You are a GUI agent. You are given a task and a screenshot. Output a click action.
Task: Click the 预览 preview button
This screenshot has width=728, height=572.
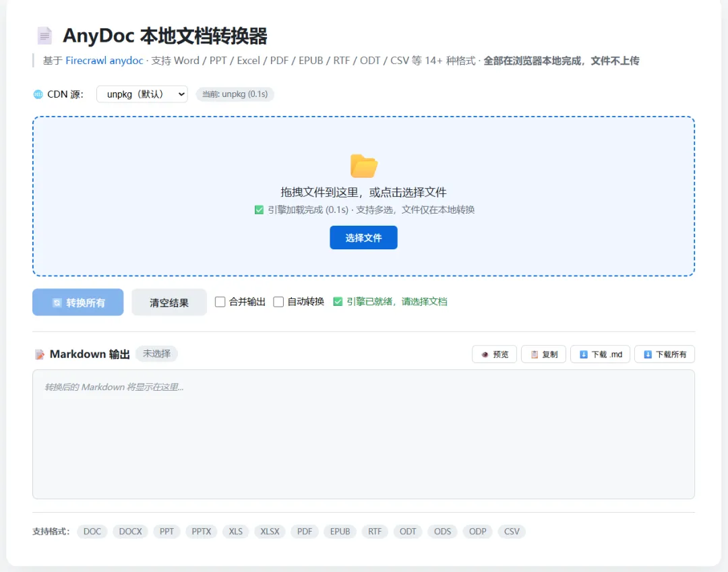click(495, 354)
